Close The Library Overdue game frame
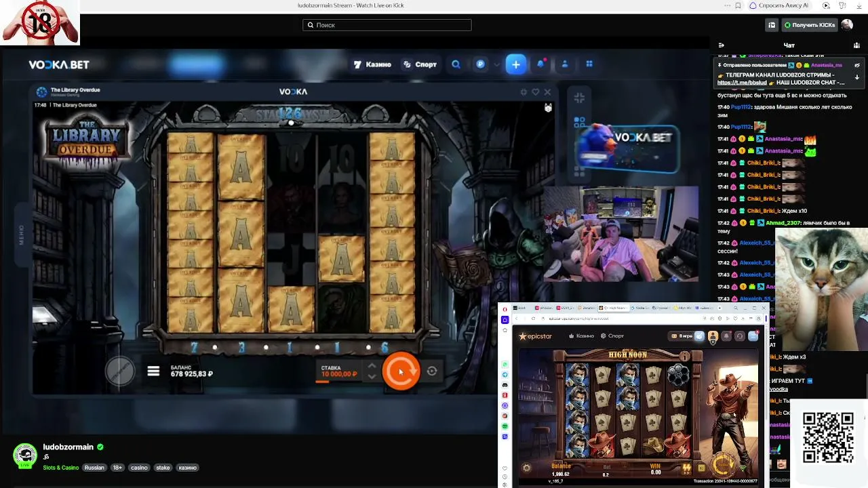The height and width of the screenshot is (488, 868). (547, 92)
